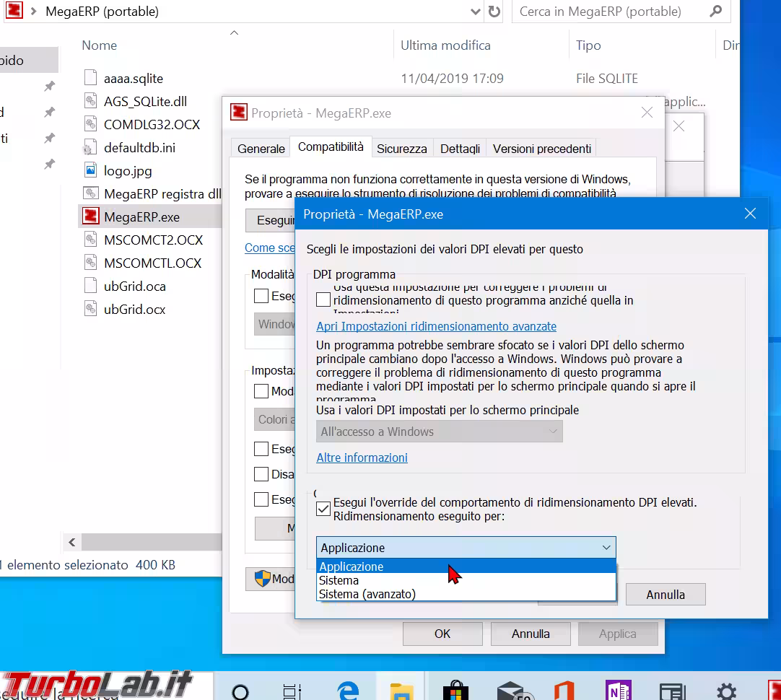The height and width of the screenshot is (700, 781).
Task: Sort by the Ultima modifica column
Action: 445,45
